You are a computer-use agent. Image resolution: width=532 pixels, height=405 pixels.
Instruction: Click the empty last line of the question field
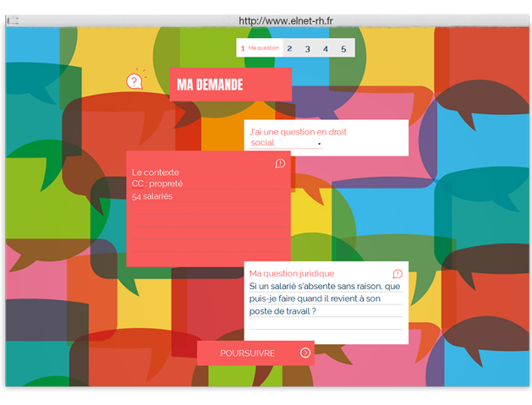(326, 324)
